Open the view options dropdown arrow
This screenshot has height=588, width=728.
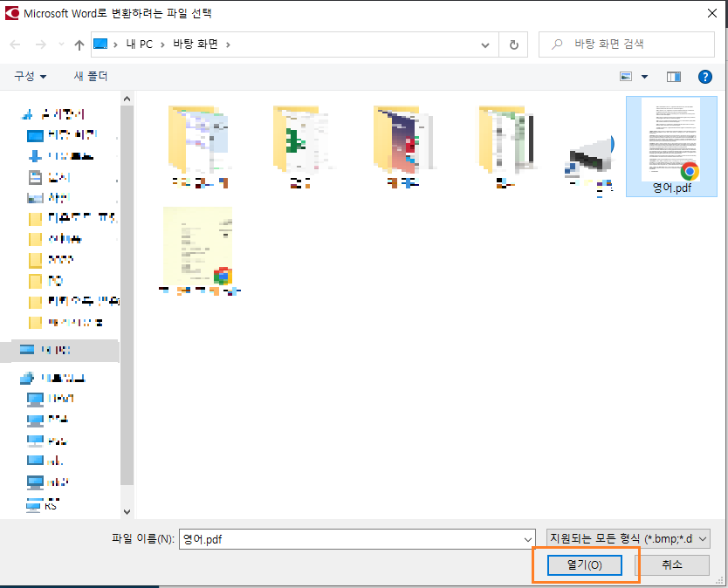644,77
